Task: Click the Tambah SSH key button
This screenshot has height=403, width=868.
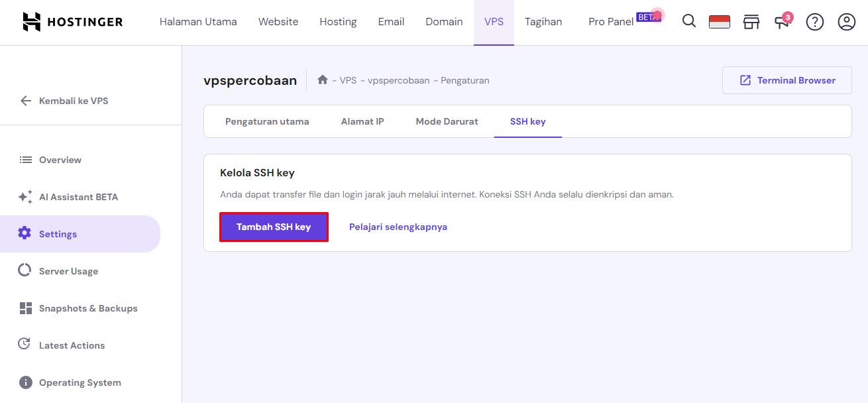Action: [274, 226]
